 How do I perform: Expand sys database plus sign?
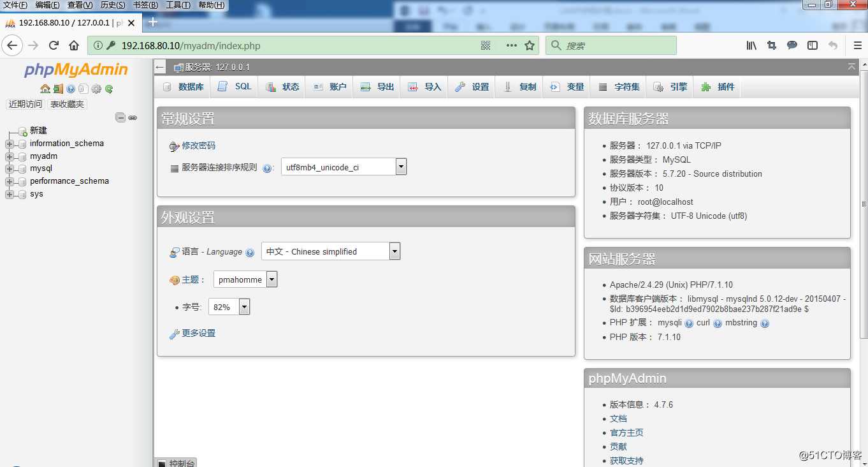(x=9, y=194)
